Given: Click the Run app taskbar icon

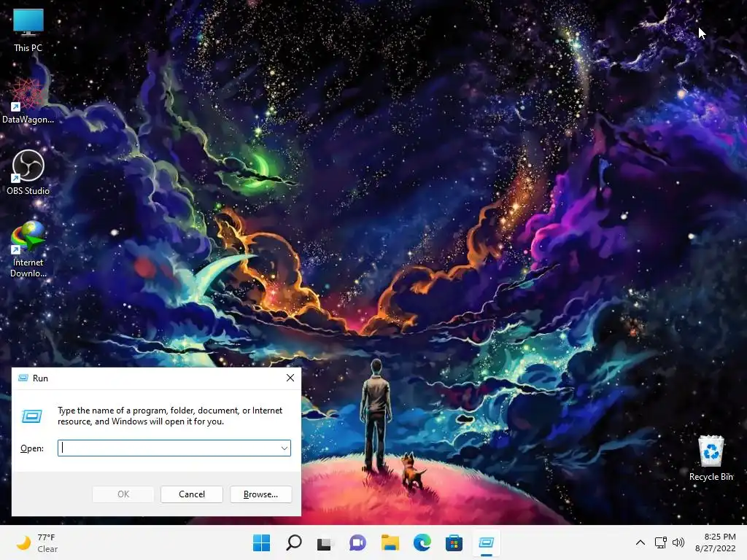Looking at the screenshot, I should [487, 542].
